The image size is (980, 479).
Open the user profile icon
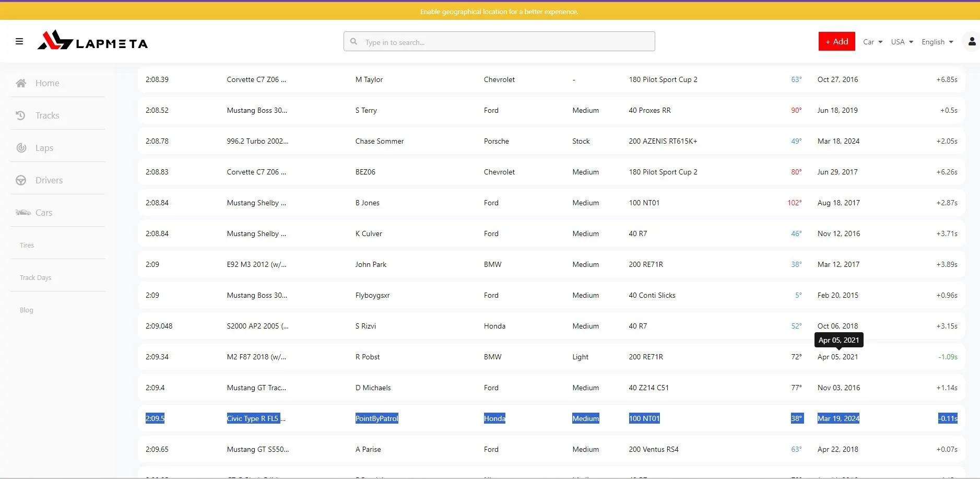click(x=972, y=42)
